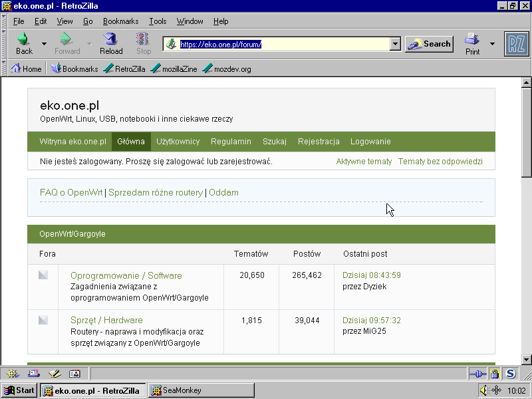The width and height of the screenshot is (532, 399).
Task: Open the Help menu
Action: click(221, 21)
